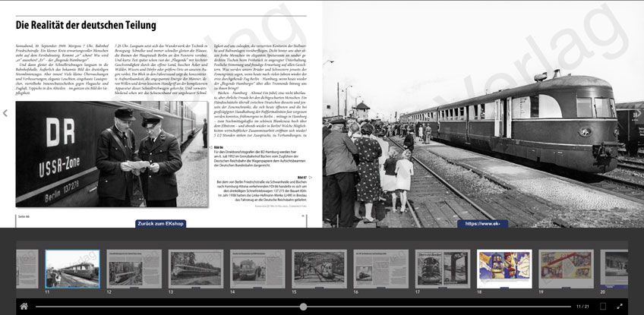This screenshot has height=315, width=644.
Task: Select page 14 thumbnail
Action: 257,269
